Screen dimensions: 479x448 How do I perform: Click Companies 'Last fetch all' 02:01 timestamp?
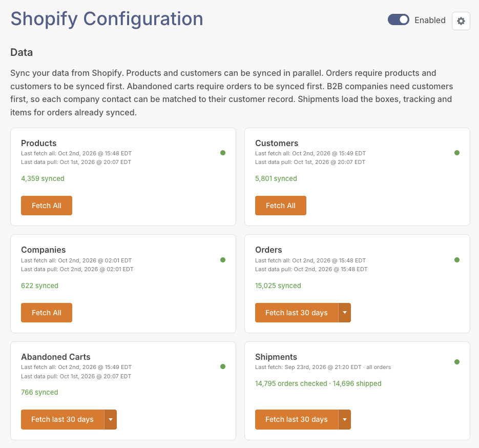[x=76, y=260]
